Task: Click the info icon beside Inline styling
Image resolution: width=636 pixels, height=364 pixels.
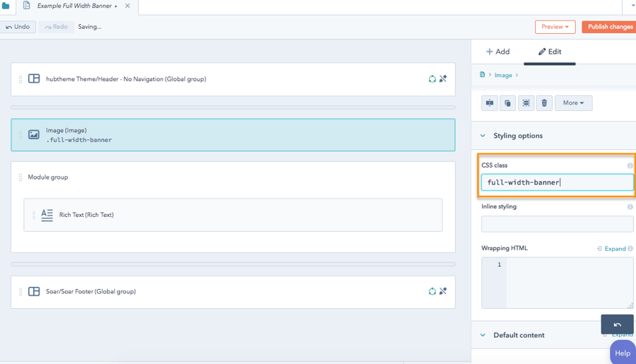Action: (x=630, y=207)
